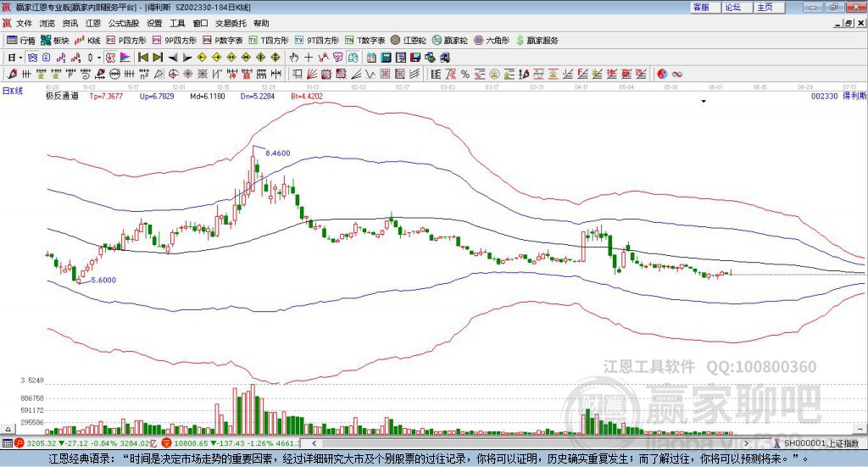Click the red 沪 Shanghai index badge

(x=19, y=443)
